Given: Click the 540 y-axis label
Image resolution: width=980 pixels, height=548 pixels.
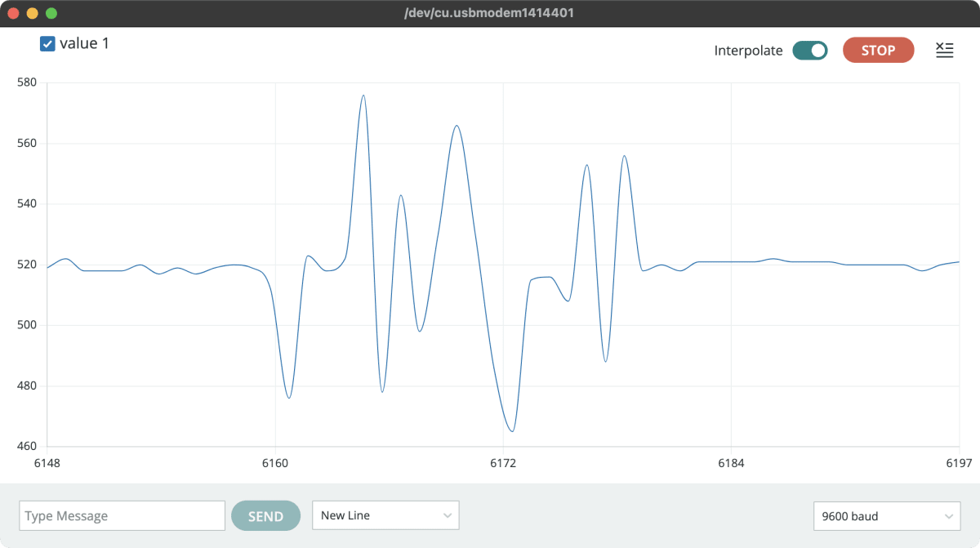Looking at the screenshot, I should [x=27, y=203].
